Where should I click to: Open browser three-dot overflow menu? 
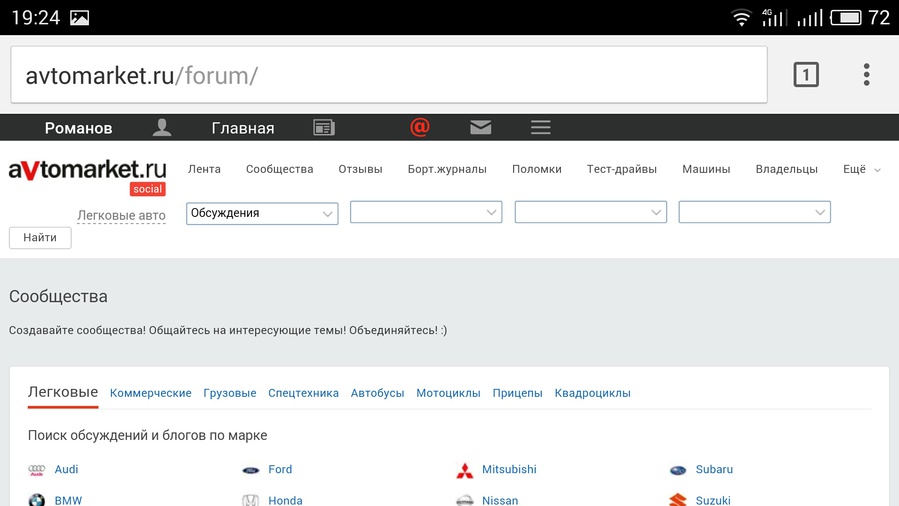point(866,74)
